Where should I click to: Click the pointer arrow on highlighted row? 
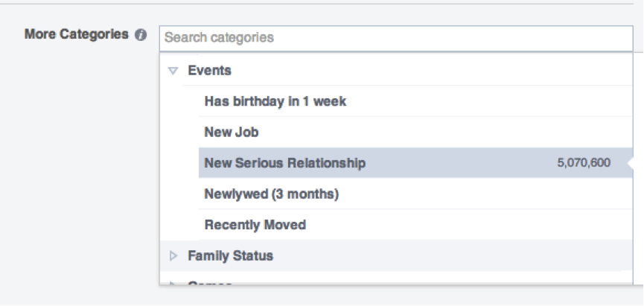(x=631, y=163)
